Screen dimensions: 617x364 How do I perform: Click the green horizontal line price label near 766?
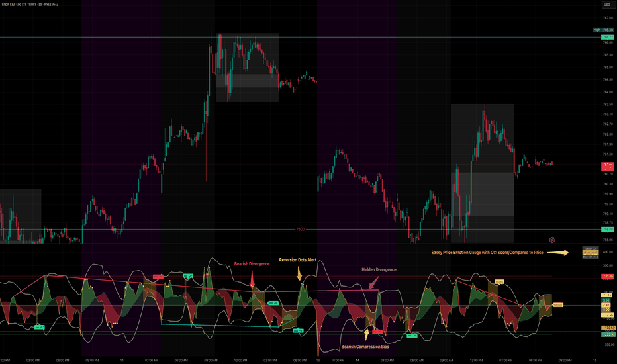pos(608,37)
